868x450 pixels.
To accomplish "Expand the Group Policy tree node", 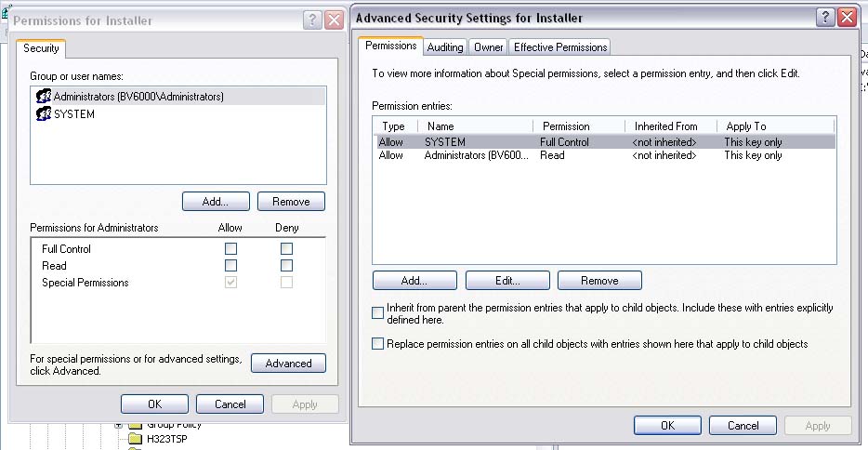I will 118,425.
